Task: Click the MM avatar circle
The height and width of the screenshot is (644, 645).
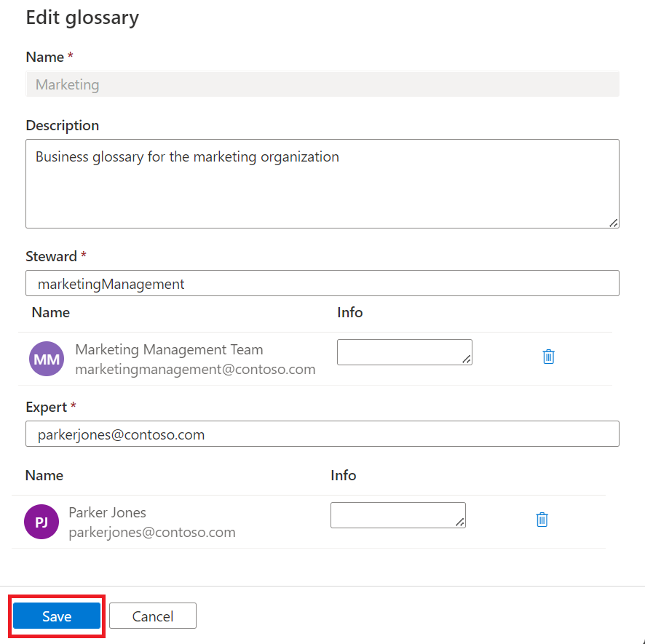Action: click(x=47, y=359)
